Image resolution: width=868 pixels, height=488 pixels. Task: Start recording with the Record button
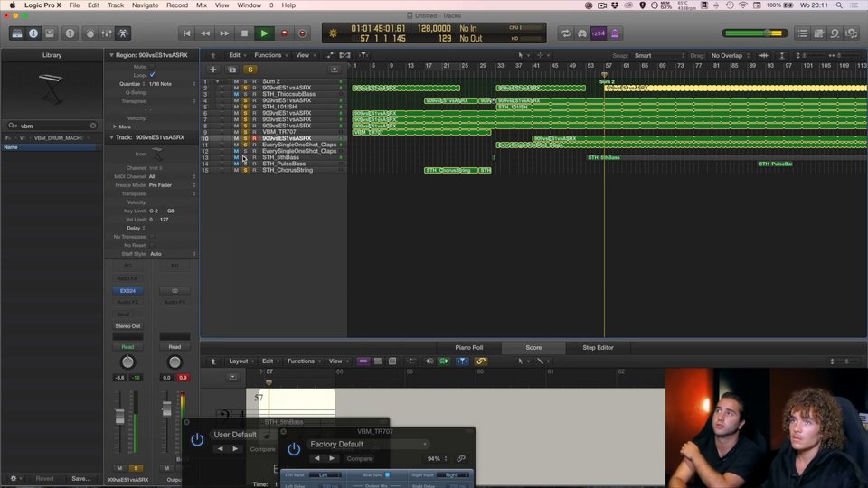coord(284,33)
